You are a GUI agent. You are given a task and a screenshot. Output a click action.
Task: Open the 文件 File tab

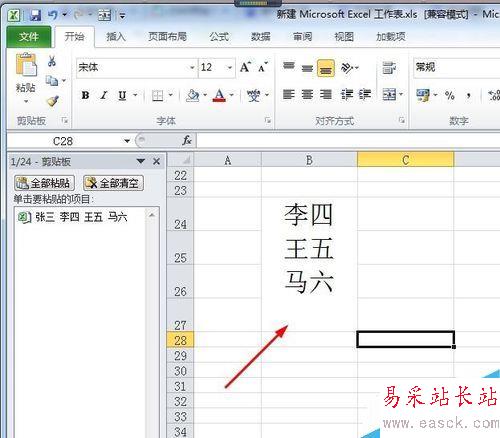point(29,36)
